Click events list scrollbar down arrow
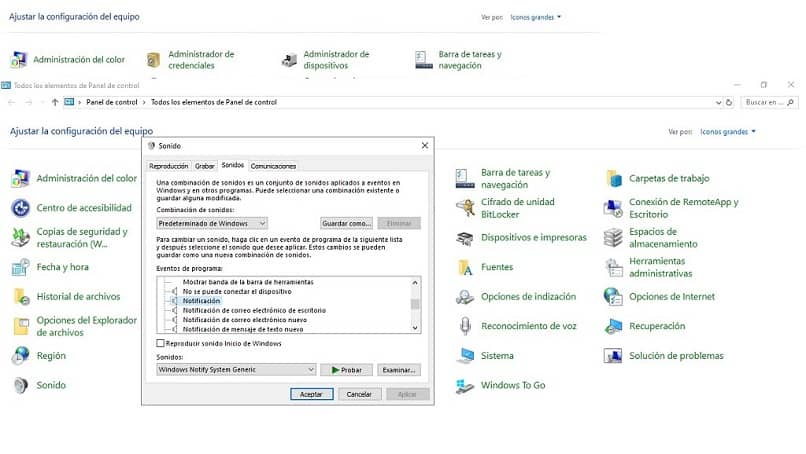The height and width of the screenshot is (454, 806). click(415, 328)
